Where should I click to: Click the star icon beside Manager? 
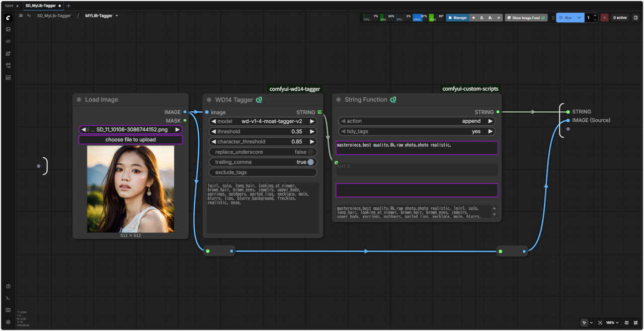473,18
